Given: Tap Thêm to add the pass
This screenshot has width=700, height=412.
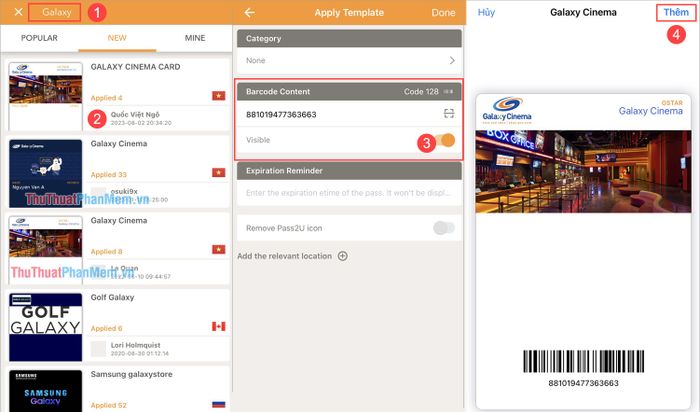Looking at the screenshot, I should click(676, 12).
